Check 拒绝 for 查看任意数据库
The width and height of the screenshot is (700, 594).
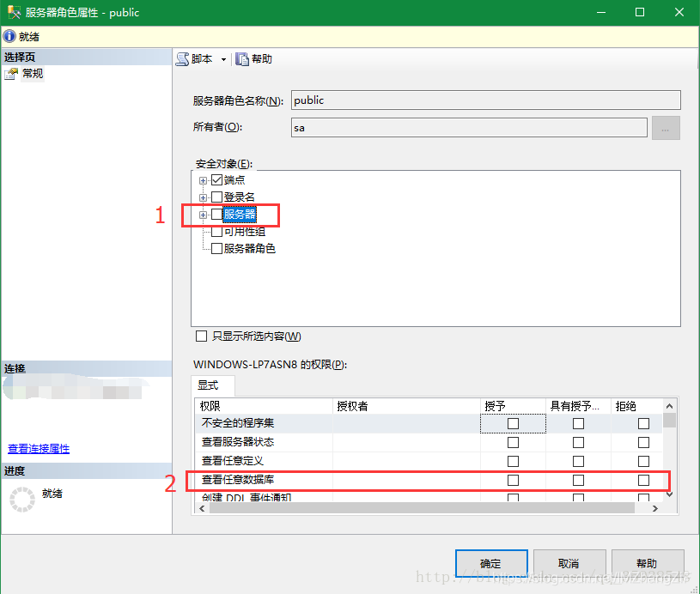click(x=643, y=480)
